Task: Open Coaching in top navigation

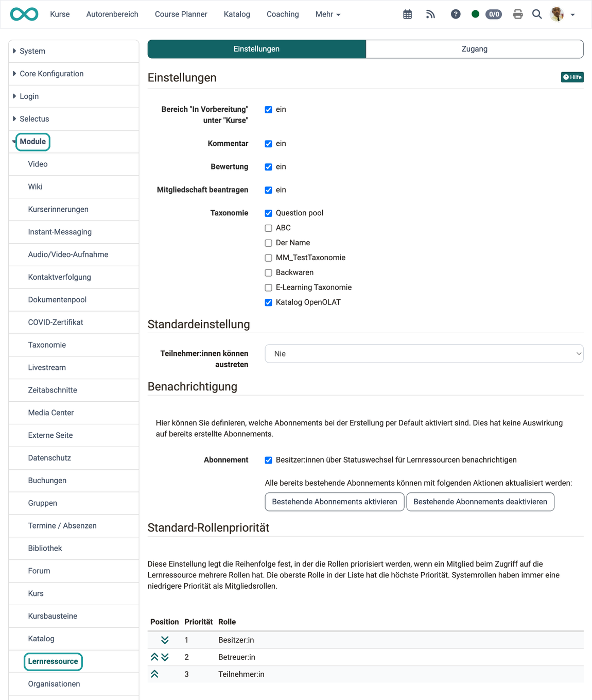Action: click(x=283, y=14)
